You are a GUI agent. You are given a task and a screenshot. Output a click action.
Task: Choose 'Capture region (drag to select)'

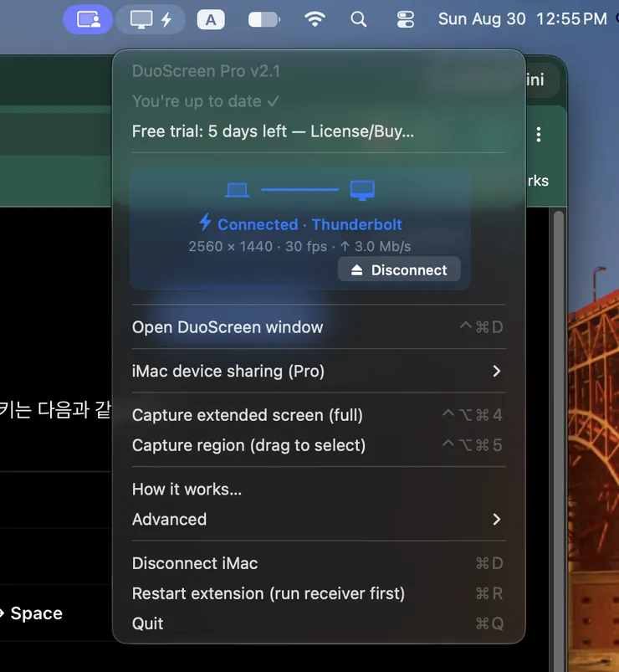click(319, 445)
